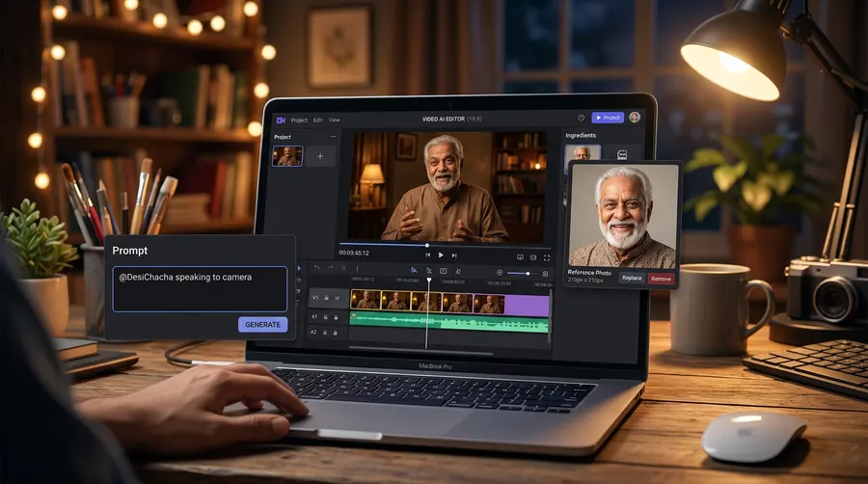This screenshot has width=868, height=484.
Task: Select the A1 track label
Action: (314, 316)
